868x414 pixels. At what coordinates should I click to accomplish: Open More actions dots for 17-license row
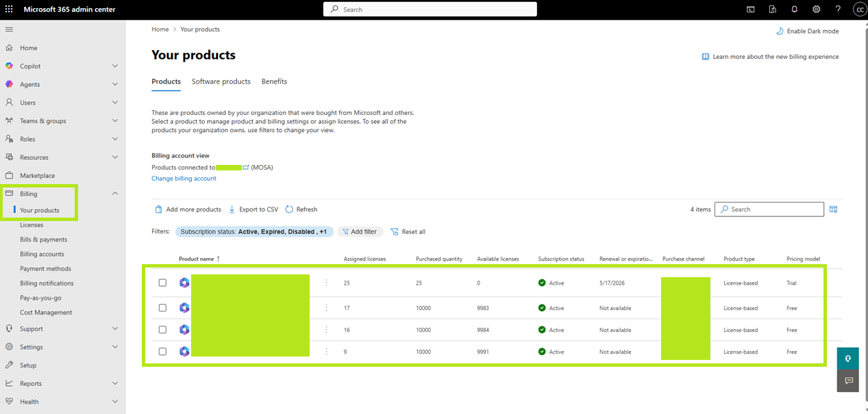click(x=326, y=308)
